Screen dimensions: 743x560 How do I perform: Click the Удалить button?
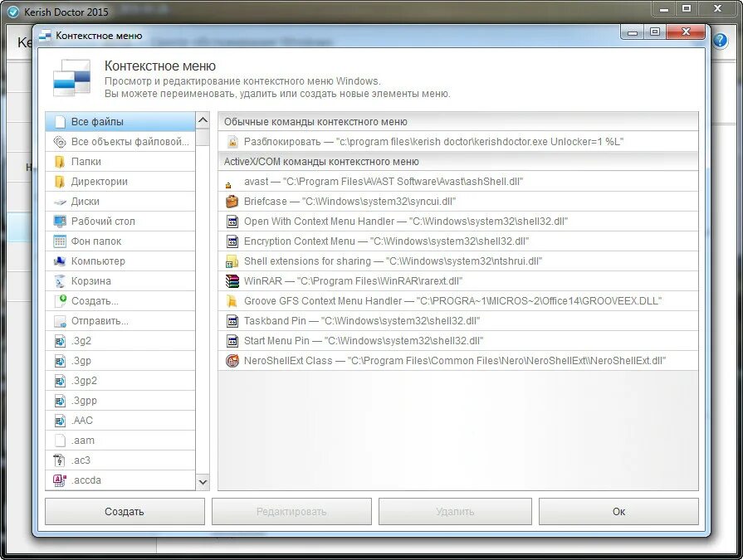pyautogui.click(x=455, y=511)
